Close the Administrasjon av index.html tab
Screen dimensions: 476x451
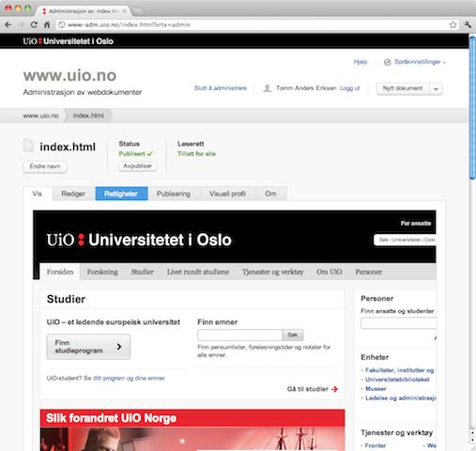[x=124, y=11]
